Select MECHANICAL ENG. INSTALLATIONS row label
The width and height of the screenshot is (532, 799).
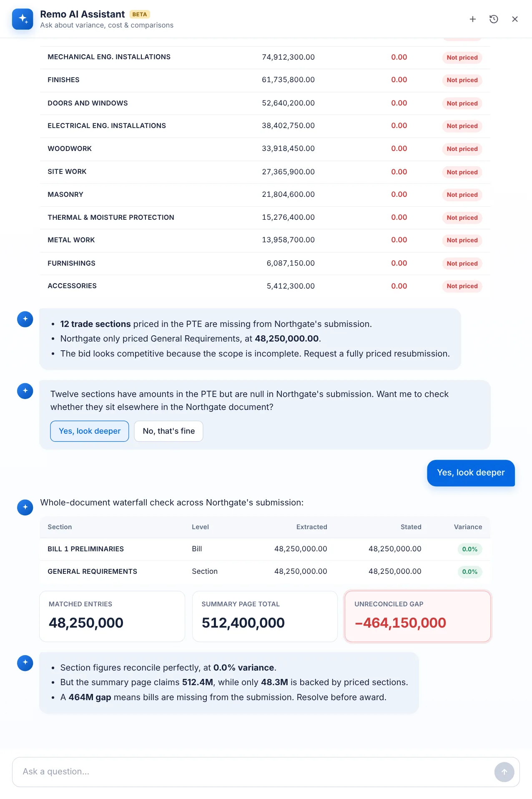tap(109, 57)
